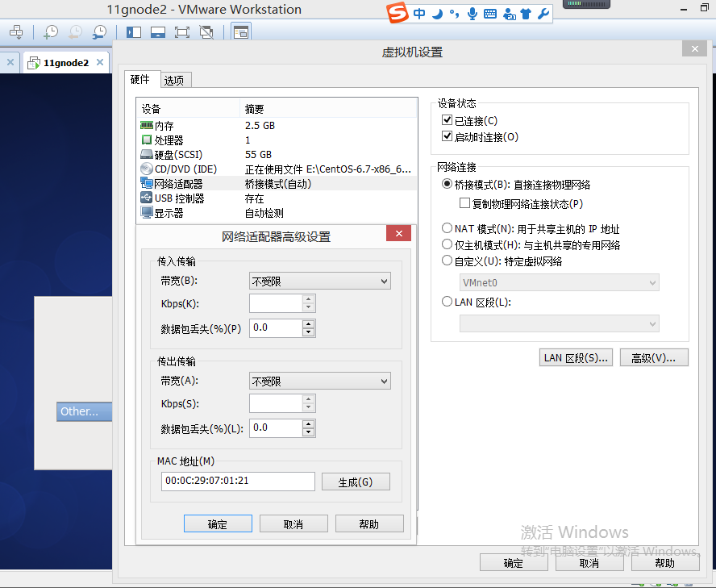The image size is (716, 588).
Task: Select the CD/DVD (IDE) device row
Action: point(277,169)
